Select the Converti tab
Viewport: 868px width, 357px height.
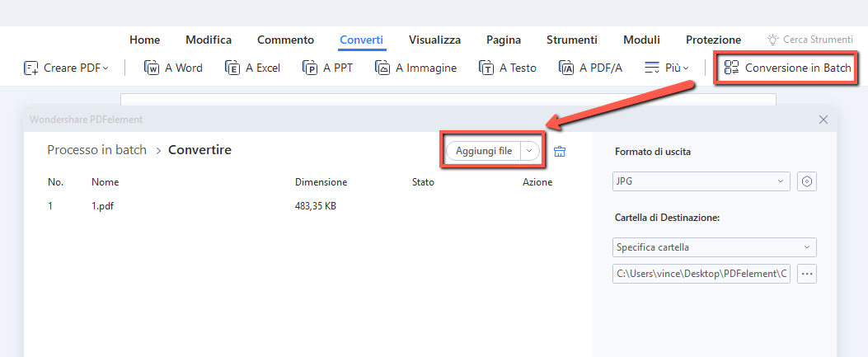click(x=362, y=40)
